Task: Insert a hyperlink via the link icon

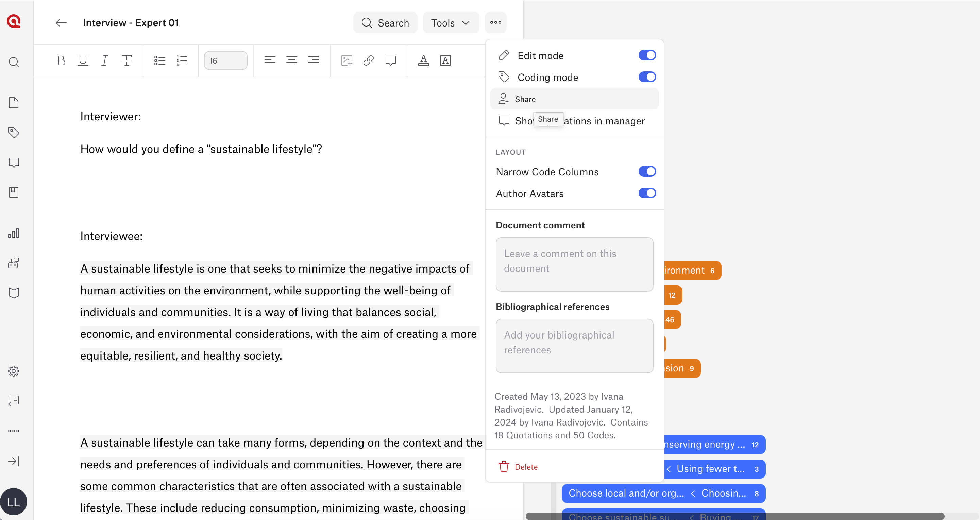Action: 368,60
